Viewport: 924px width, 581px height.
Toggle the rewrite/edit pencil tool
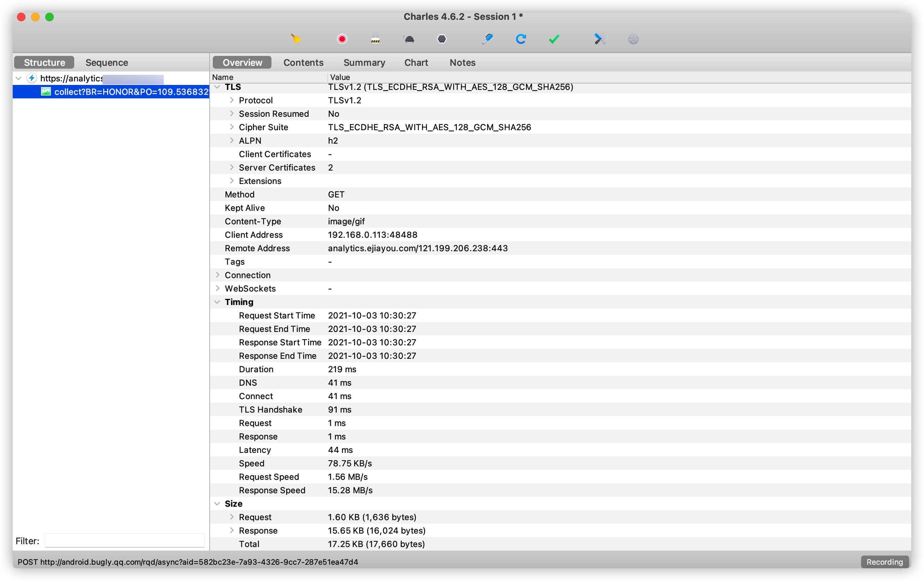pyautogui.click(x=489, y=39)
